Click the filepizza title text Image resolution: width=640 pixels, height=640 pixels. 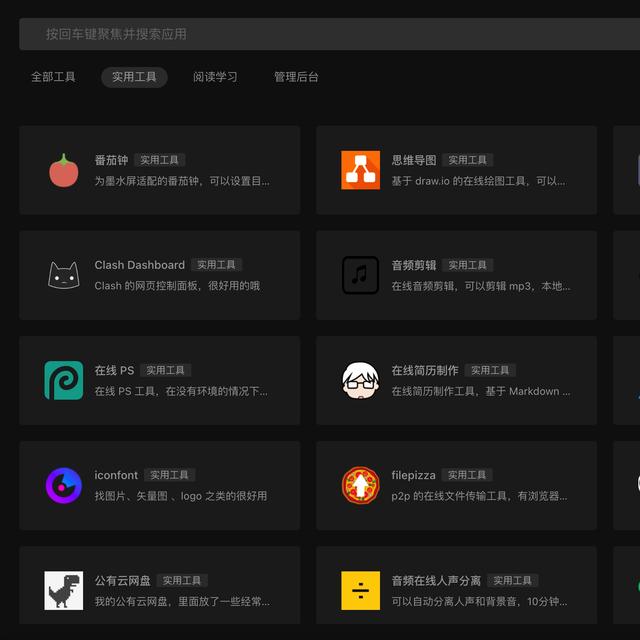tap(413, 475)
